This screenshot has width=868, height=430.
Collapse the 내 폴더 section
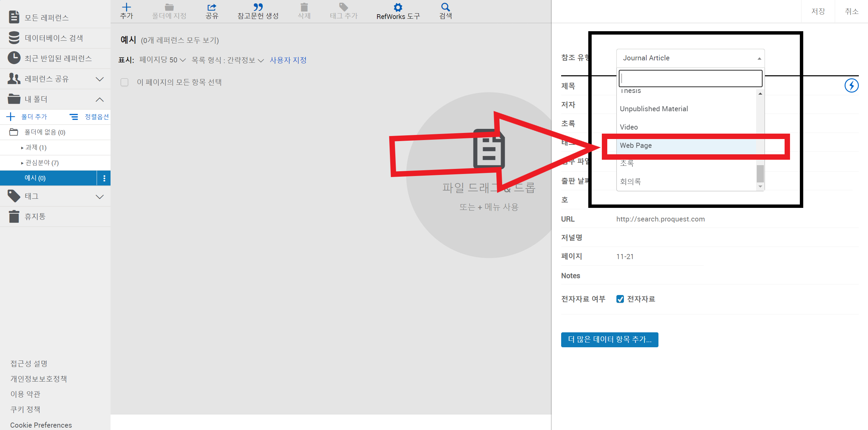tap(99, 99)
